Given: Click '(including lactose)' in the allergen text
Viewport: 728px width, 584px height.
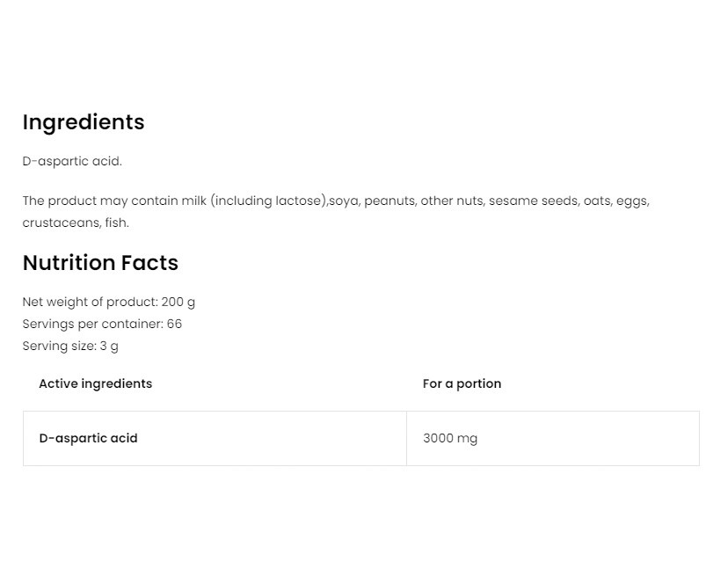Looking at the screenshot, I should [x=268, y=201].
